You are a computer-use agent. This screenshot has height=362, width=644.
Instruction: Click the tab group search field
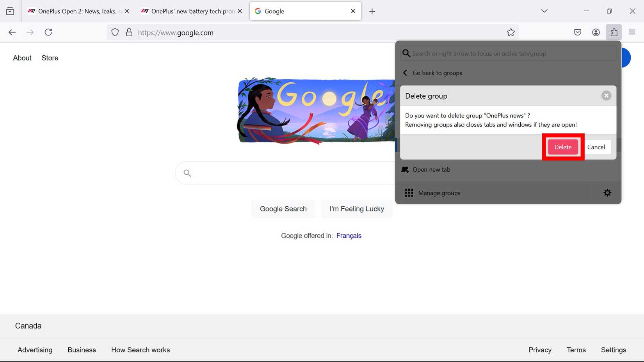click(507, 53)
